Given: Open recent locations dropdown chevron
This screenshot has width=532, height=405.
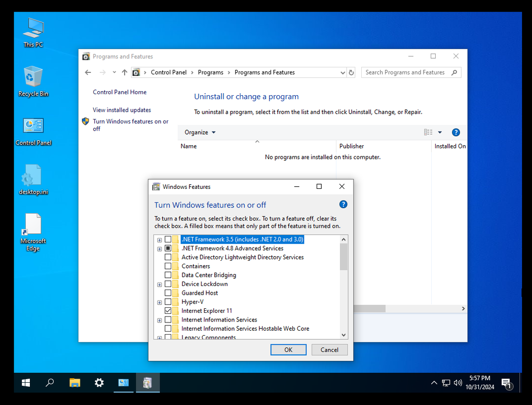Looking at the screenshot, I should tap(115, 72).
